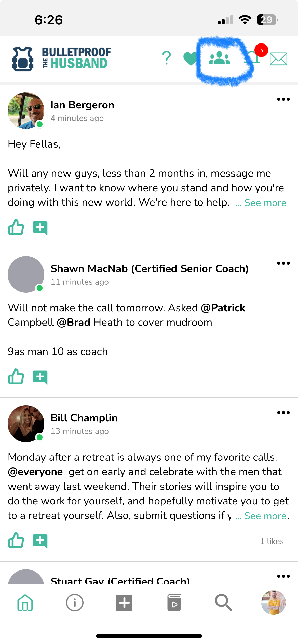Add comment on Bill Champlin's post
Image resolution: width=298 pixels, height=644 pixels.
[40, 541]
